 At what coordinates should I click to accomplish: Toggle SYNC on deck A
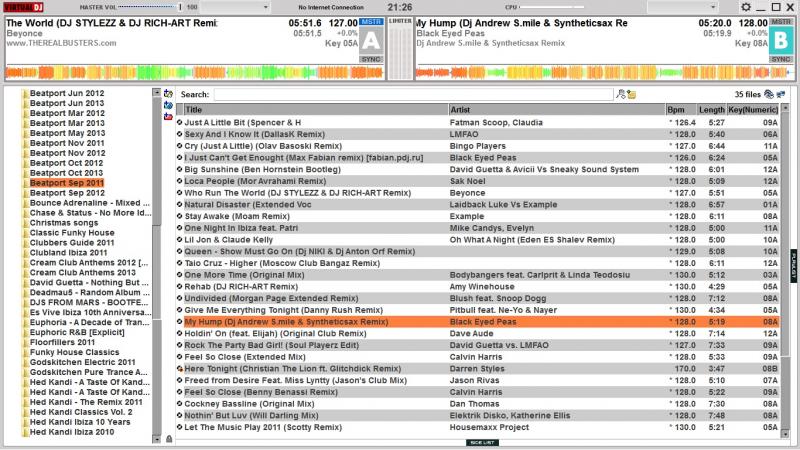(x=371, y=59)
